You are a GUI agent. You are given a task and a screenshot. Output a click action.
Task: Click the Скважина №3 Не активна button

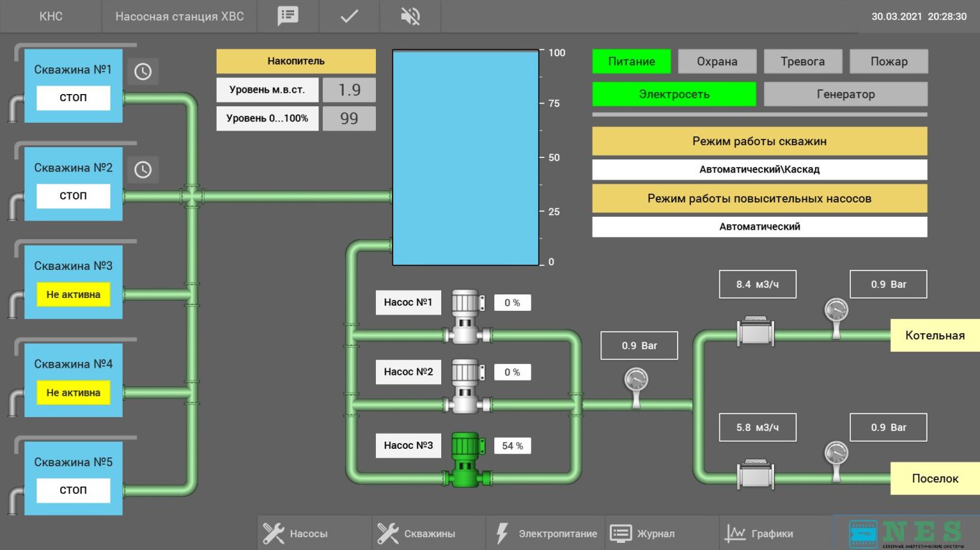(73, 294)
